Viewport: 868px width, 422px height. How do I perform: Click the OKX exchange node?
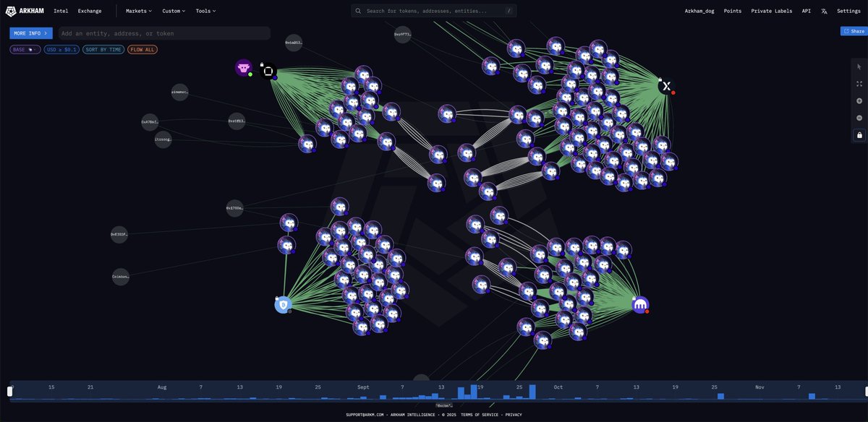pos(666,86)
